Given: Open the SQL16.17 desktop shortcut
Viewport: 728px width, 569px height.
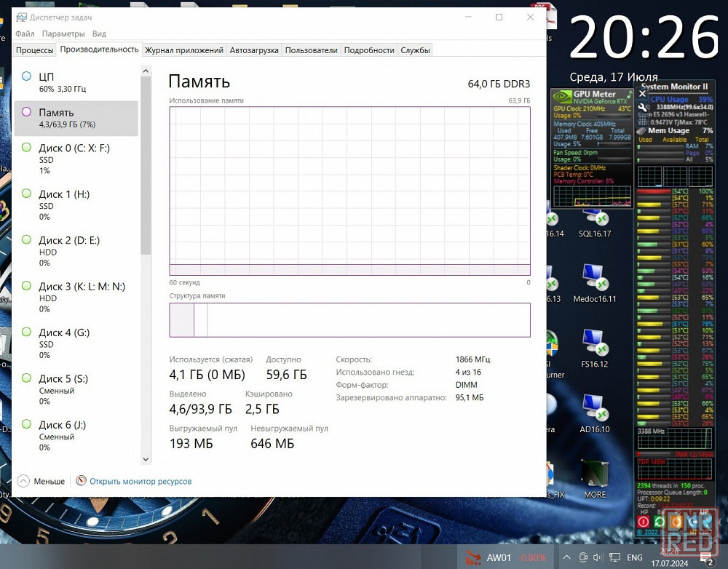Looking at the screenshot, I should pyautogui.click(x=595, y=224).
